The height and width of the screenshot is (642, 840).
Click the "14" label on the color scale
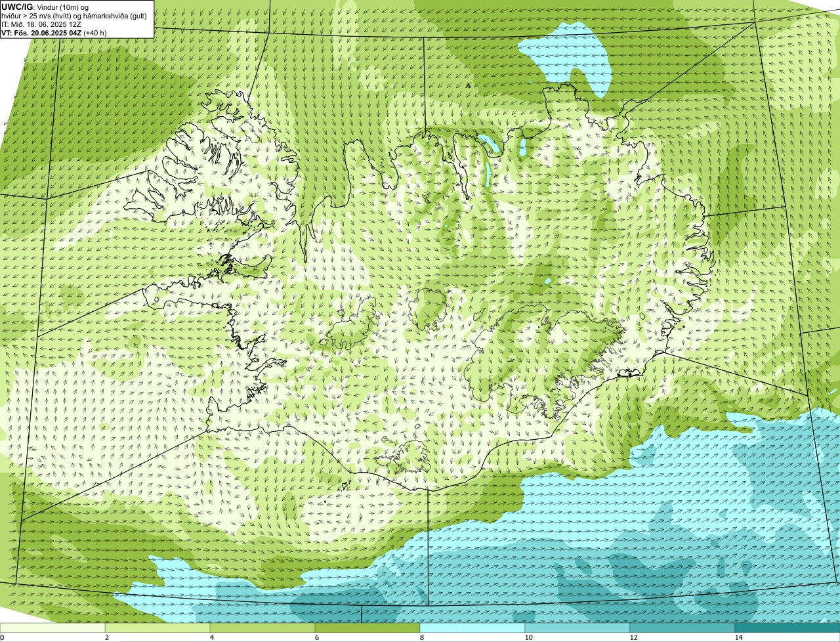[738, 637]
